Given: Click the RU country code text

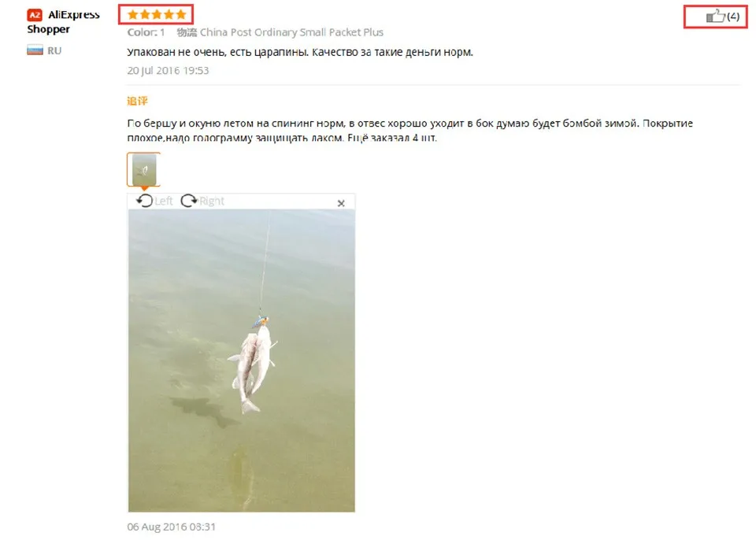Looking at the screenshot, I should (x=54, y=50).
